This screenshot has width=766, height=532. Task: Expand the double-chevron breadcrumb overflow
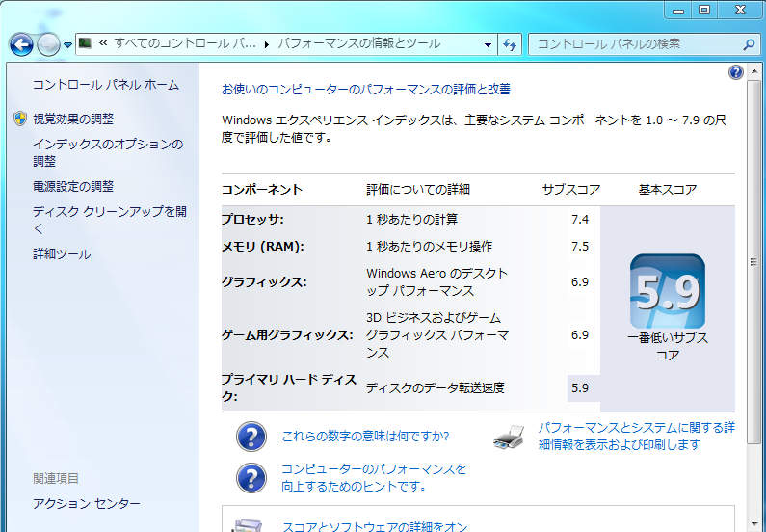[102, 43]
